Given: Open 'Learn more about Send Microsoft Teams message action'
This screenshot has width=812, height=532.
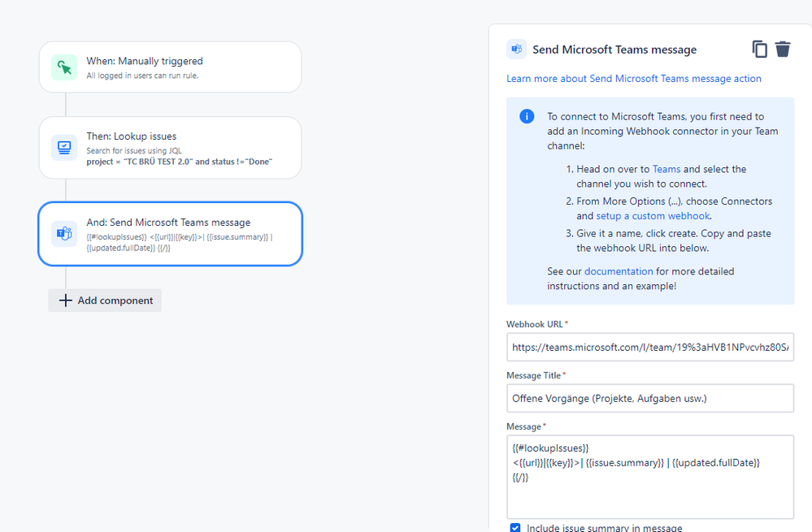Looking at the screenshot, I should coord(634,79).
